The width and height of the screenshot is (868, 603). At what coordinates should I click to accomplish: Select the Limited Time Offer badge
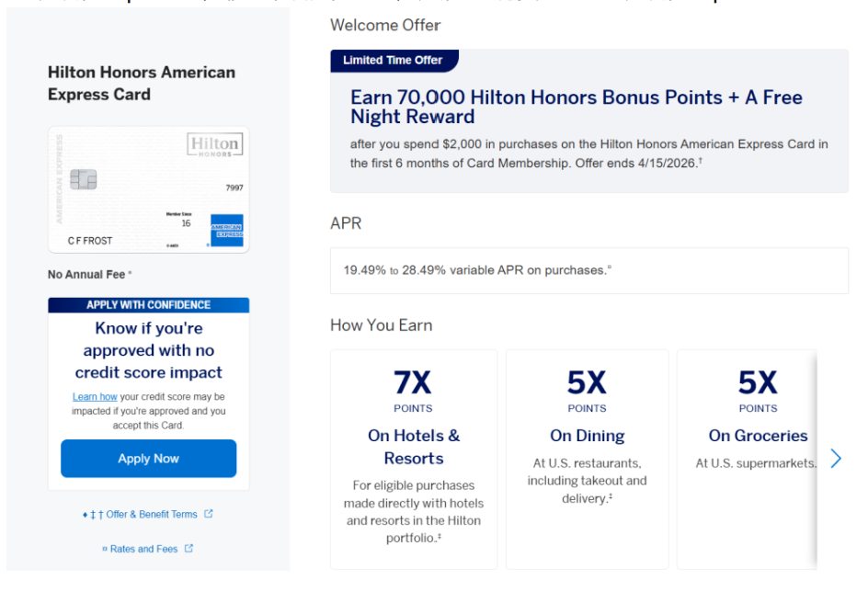[393, 61]
